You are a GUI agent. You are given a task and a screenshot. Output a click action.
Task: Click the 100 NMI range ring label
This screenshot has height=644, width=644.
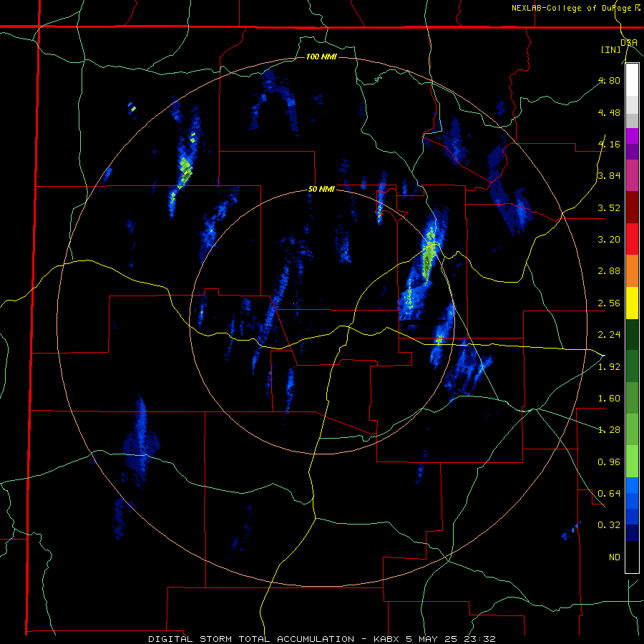point(321,57)
